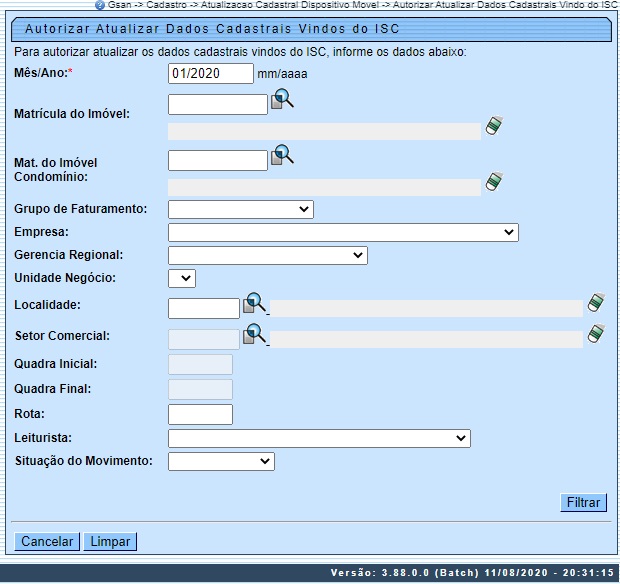
Task: Click search icon beside Matrícula do Imóvel
Action: click(282, 99)
